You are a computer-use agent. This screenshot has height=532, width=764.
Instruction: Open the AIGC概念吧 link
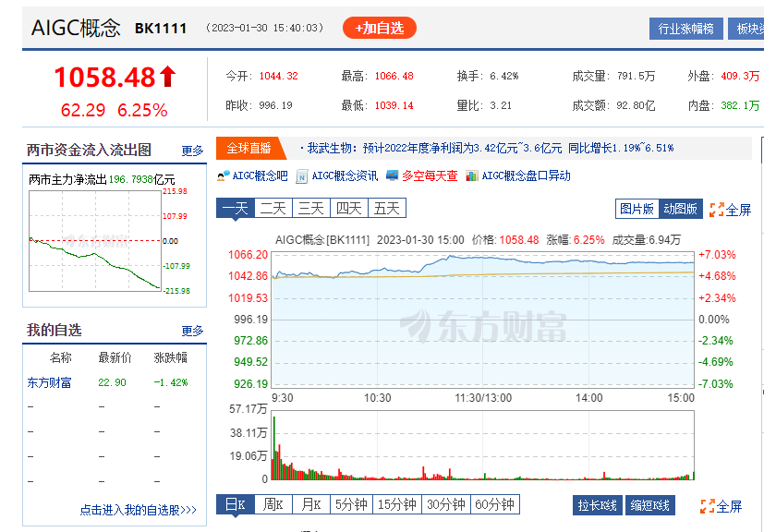tap(261, 175)
